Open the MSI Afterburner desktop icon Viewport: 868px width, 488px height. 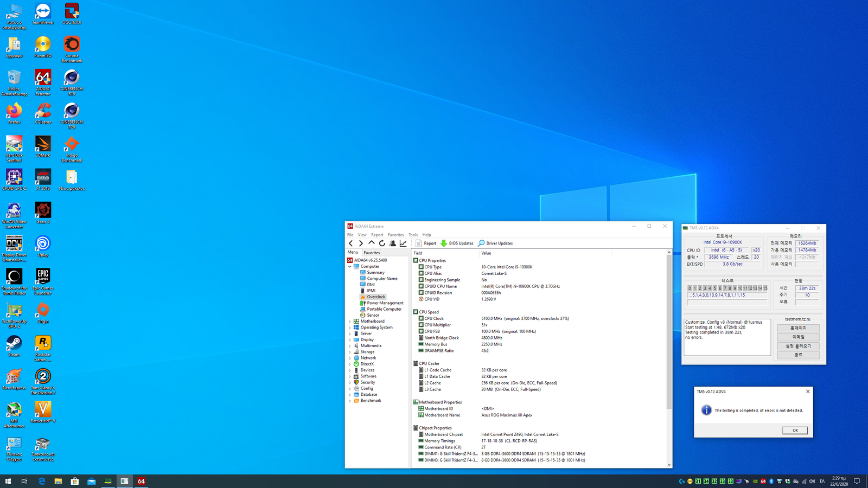[x=14, y=415]
